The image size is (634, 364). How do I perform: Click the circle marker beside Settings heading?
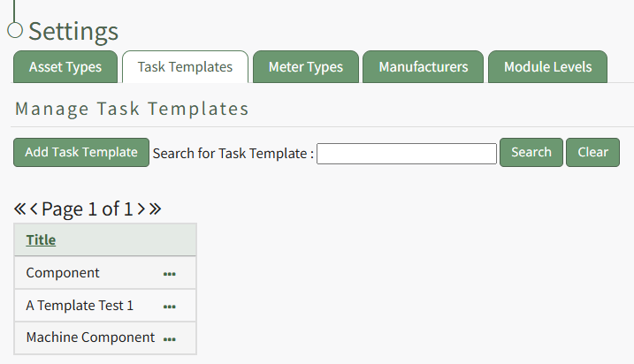(x=14, y=31)
